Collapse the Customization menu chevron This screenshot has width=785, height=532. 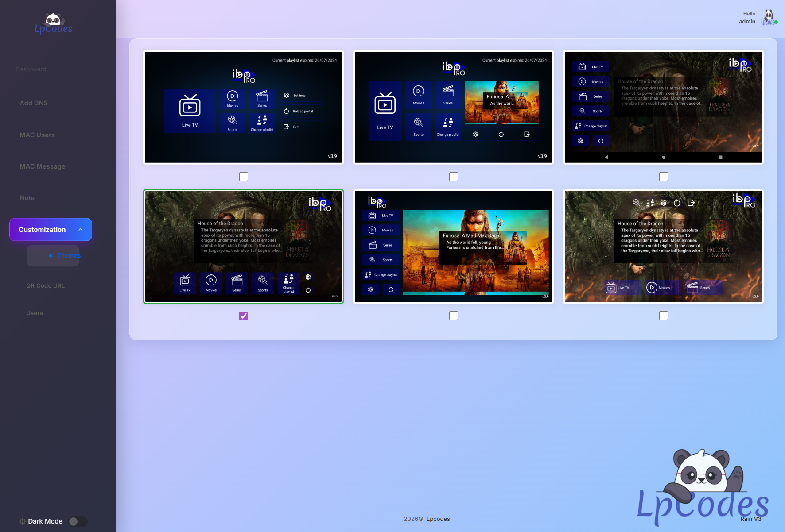pos(81,230)
